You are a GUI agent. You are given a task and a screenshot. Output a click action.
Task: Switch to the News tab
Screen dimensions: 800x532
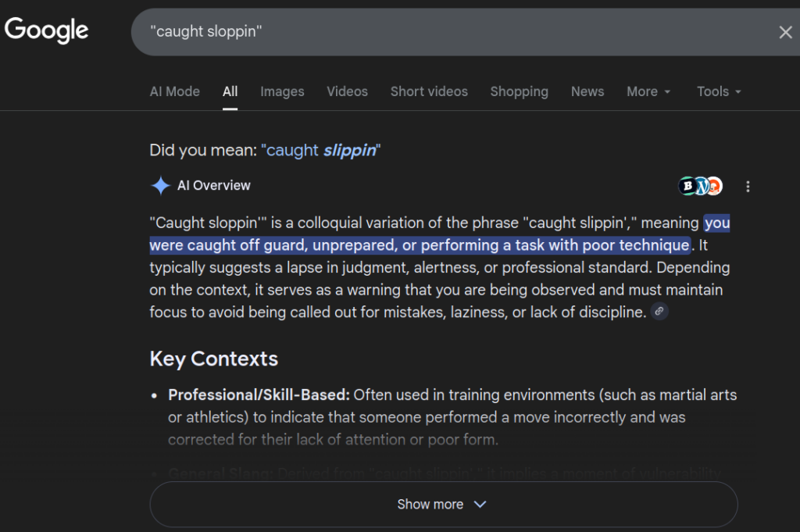[x=587, y=91]
